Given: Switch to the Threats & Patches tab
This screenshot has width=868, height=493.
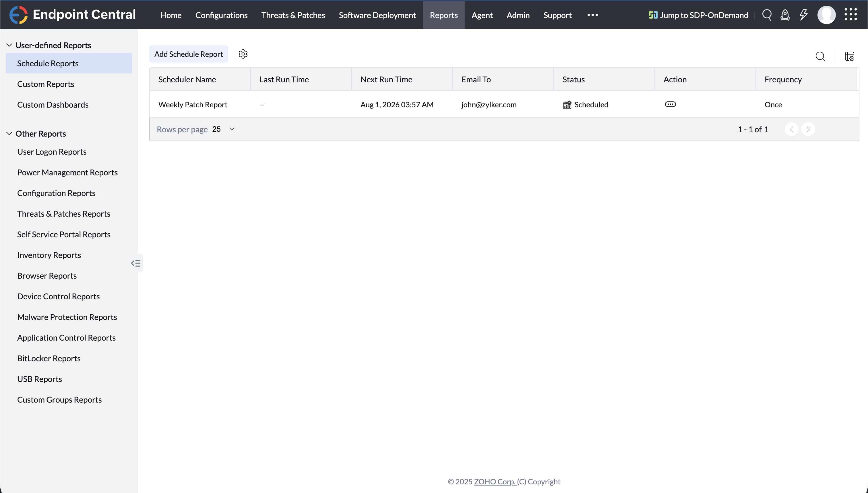Looking at the screenshot, I should point(293,15).
